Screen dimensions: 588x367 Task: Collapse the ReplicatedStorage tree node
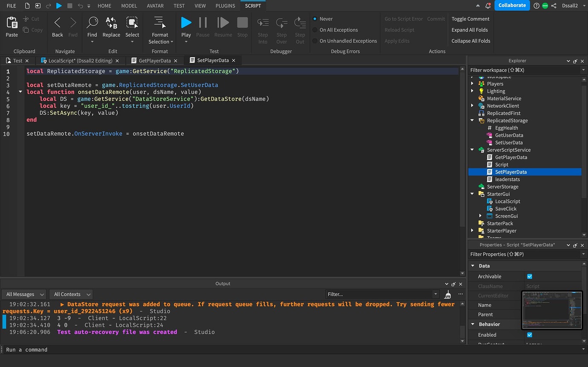point(472,120)
